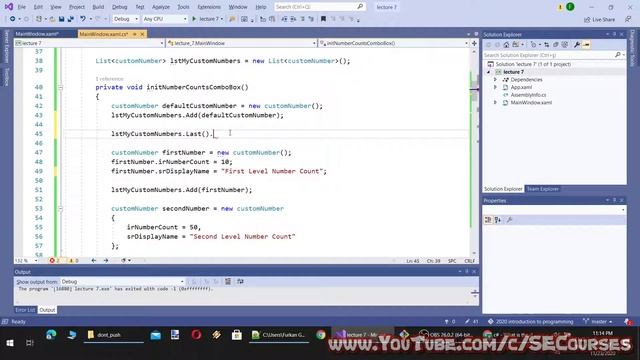The image size is (640, 360).
Task: Click the split editor plus icon
Action: (474, 43)
